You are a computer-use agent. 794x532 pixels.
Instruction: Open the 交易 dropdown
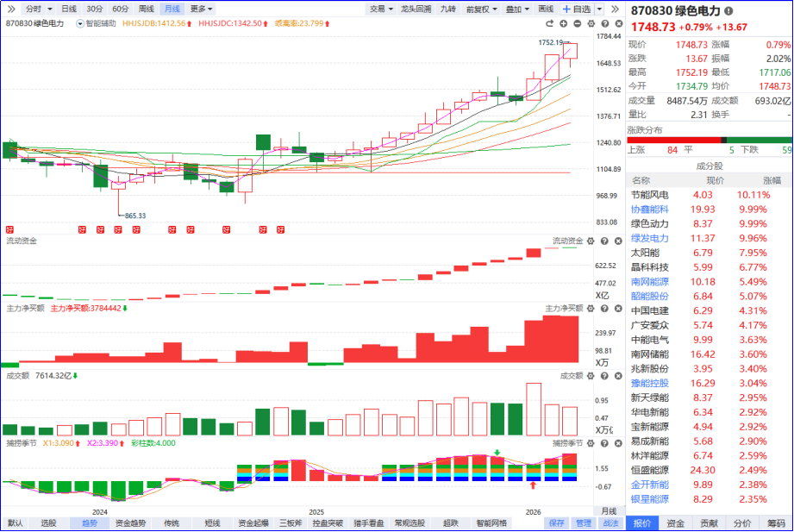(381, 9)
